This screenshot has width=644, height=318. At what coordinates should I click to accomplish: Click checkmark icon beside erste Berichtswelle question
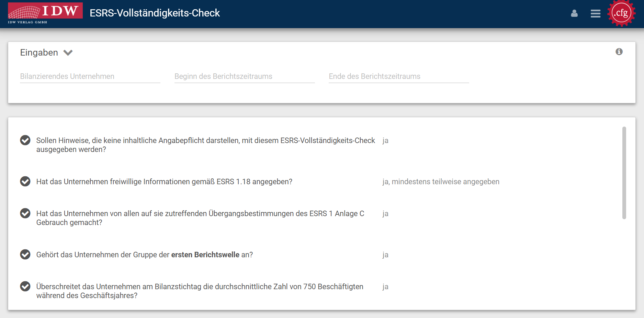(25, 255)
